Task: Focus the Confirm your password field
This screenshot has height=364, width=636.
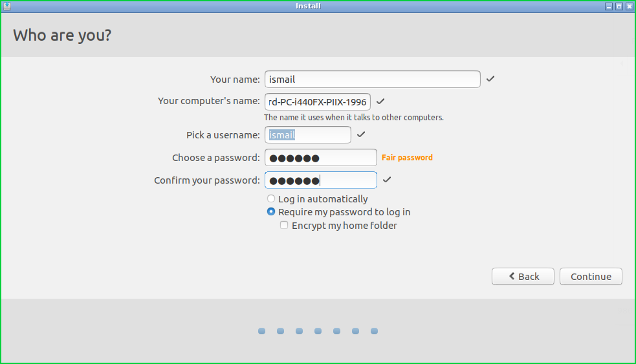Action: coord(321,180)
